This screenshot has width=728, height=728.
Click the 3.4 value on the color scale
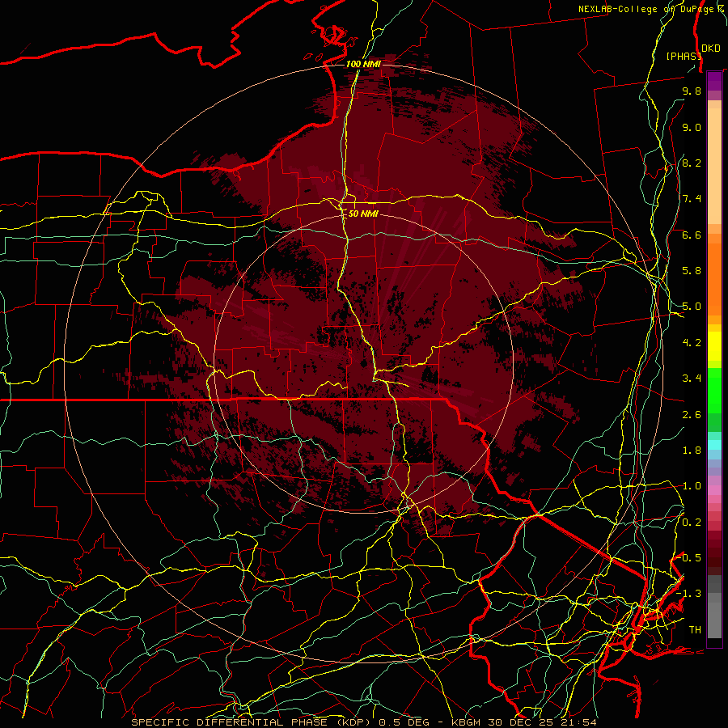coord(692,379)
